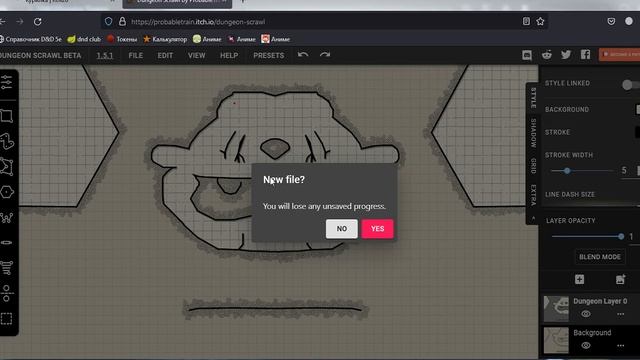Open the Edit menu
The width and height of the screenshot is (640, 360).
[165, 55]
